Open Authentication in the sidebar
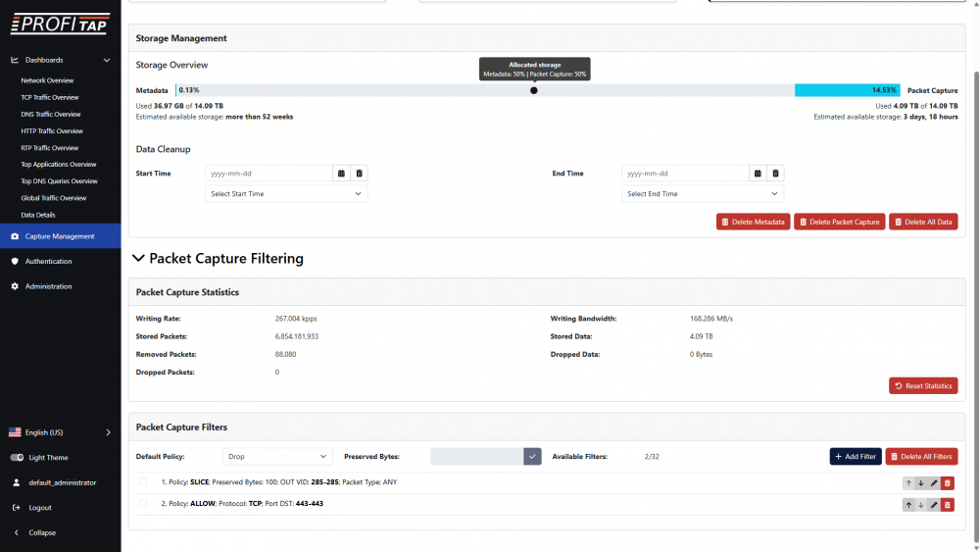Image resolution: width=980 pixels, height=552 pixels. pyautogui.click(x=49, y=262)
